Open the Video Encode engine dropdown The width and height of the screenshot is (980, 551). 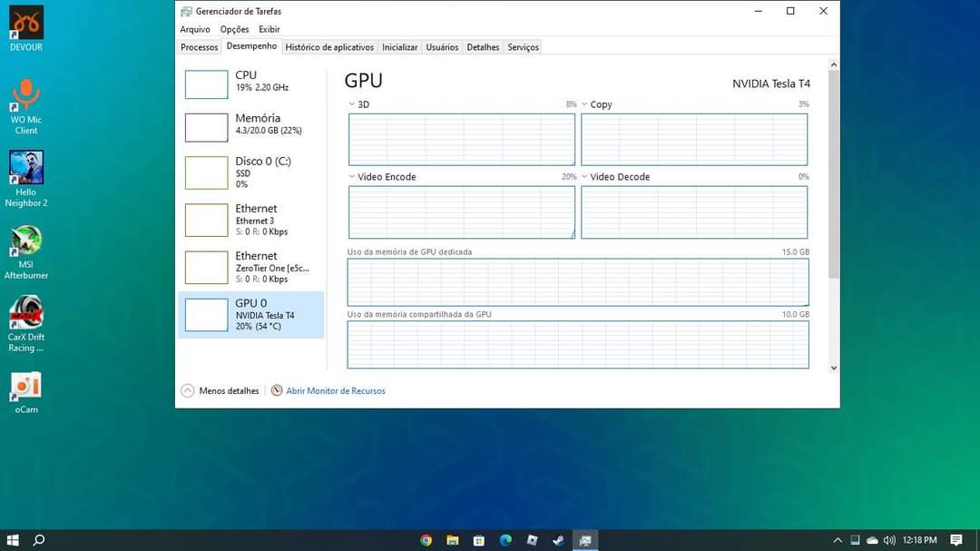(x=352, y=177)
